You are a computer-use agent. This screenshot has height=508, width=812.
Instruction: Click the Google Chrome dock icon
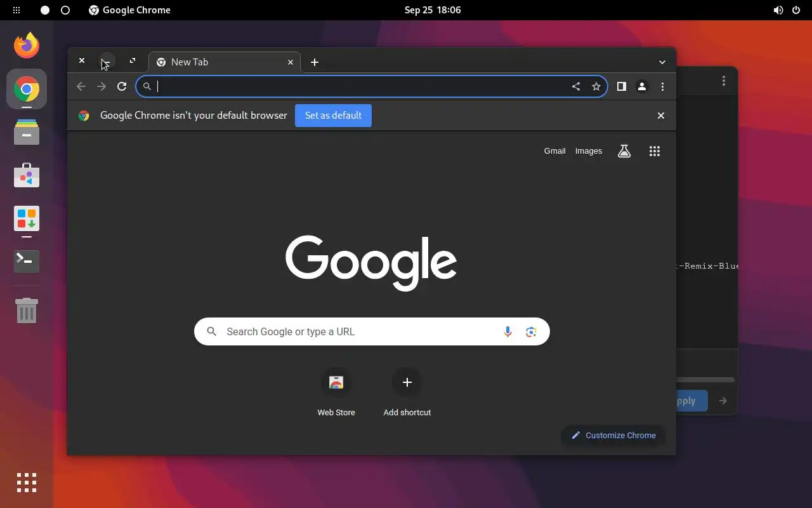click(x=27, y=89)
